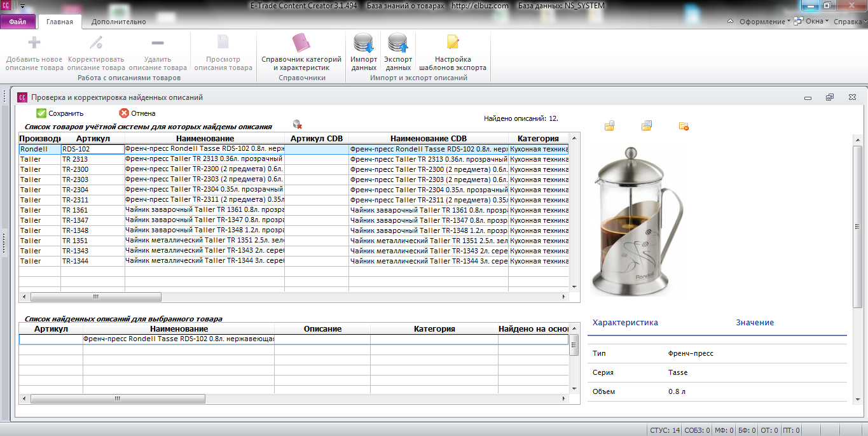Image resolution: width=868 pixels, height=436 pixels.
Task: Click CC icon of Проверка и корректировка window
Action: pos(22,97)
